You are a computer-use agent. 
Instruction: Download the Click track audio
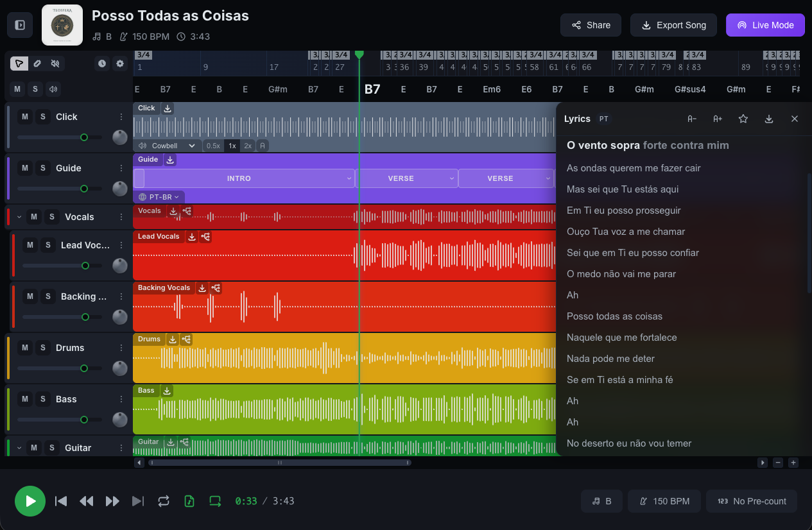(168, 108)
